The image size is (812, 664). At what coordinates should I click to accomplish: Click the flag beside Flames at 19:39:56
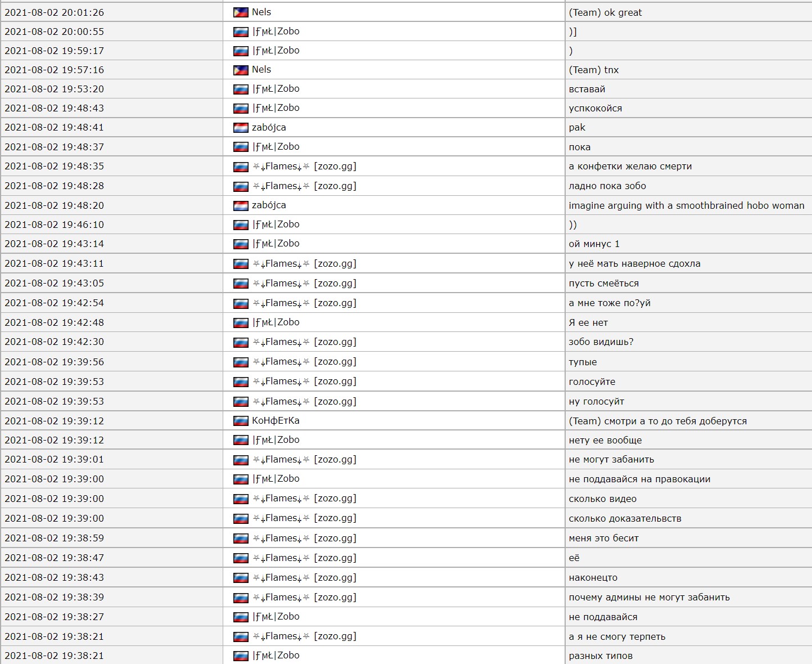(241, 362)
